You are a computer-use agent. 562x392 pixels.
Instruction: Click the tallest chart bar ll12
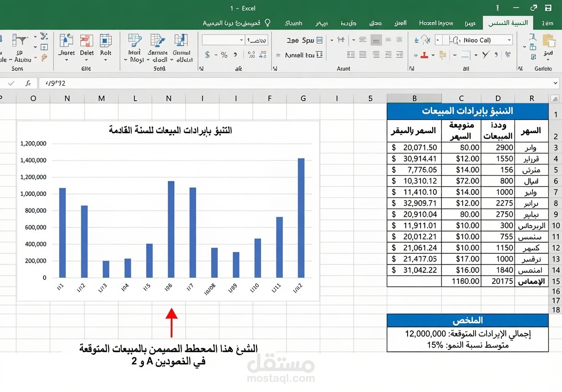pos(301,218)
